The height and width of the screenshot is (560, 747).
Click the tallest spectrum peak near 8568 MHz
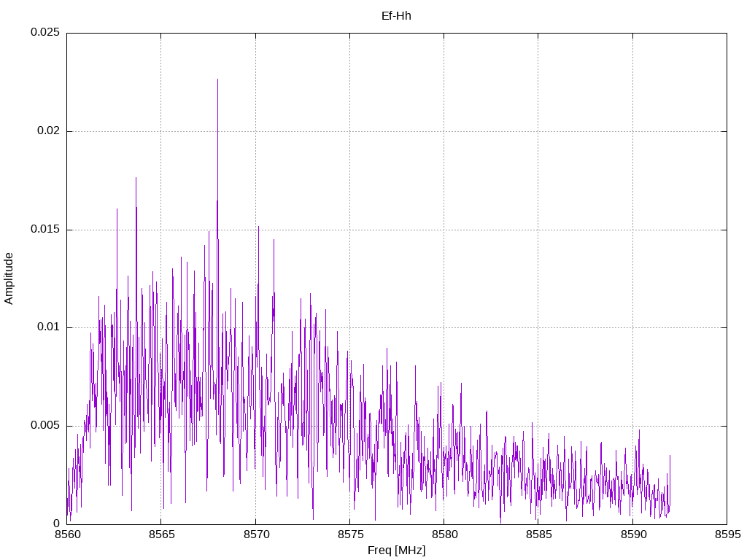tap(217, 80)
